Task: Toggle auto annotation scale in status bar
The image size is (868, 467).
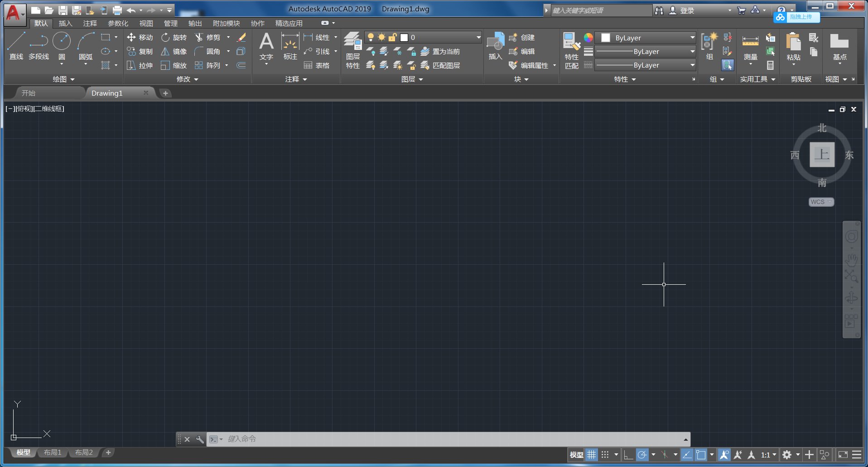Action: [738, 455]
